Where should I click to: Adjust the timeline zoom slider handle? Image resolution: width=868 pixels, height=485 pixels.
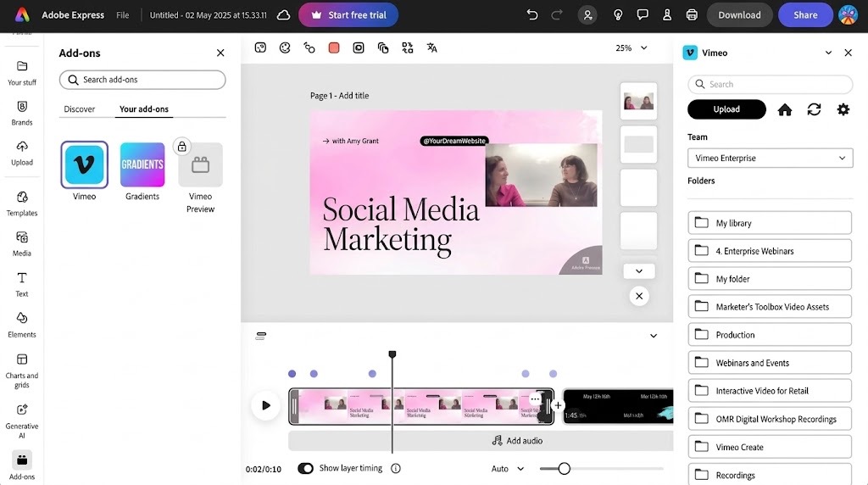[x=564, y=469]
